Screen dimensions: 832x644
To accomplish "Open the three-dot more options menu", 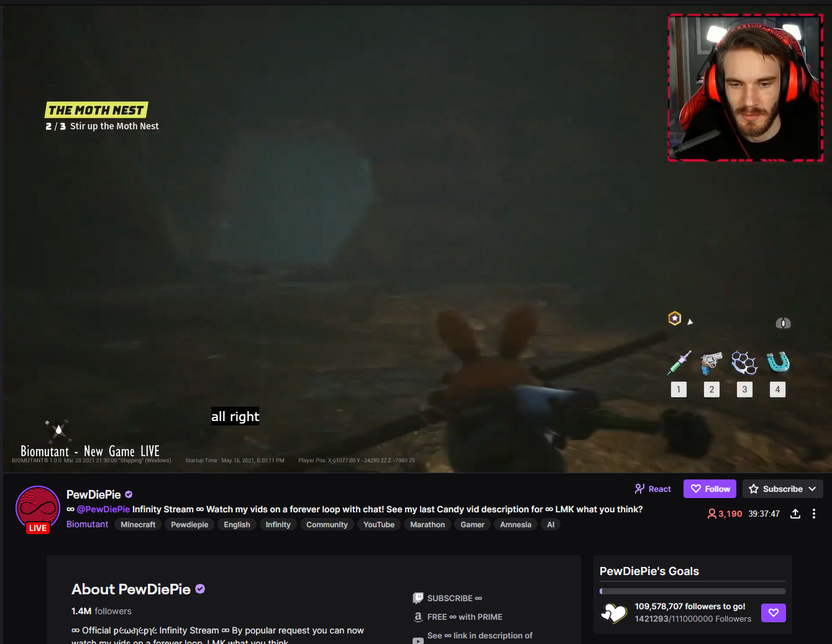I will point(814,514).
